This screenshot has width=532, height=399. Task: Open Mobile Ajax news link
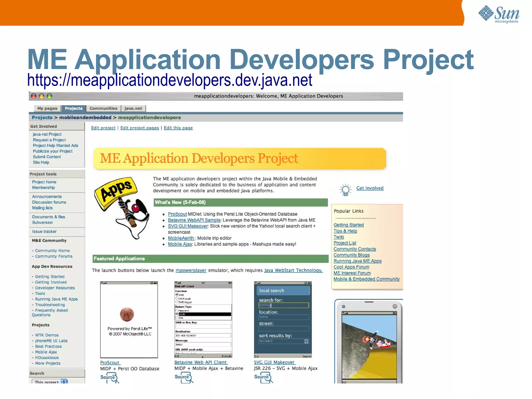(180, 244)
